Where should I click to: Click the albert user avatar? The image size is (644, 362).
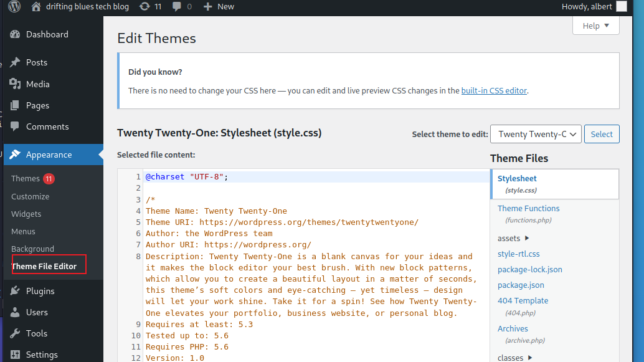point(622,6)
